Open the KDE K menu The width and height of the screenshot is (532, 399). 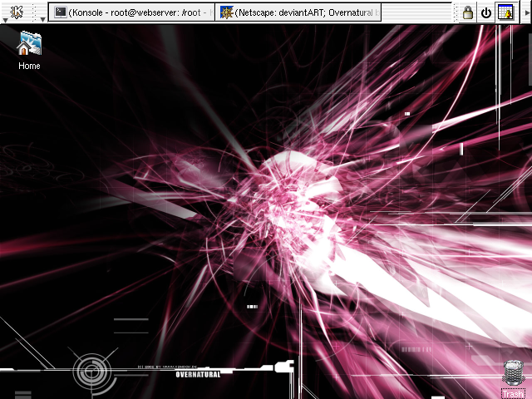tap(16, 12)
